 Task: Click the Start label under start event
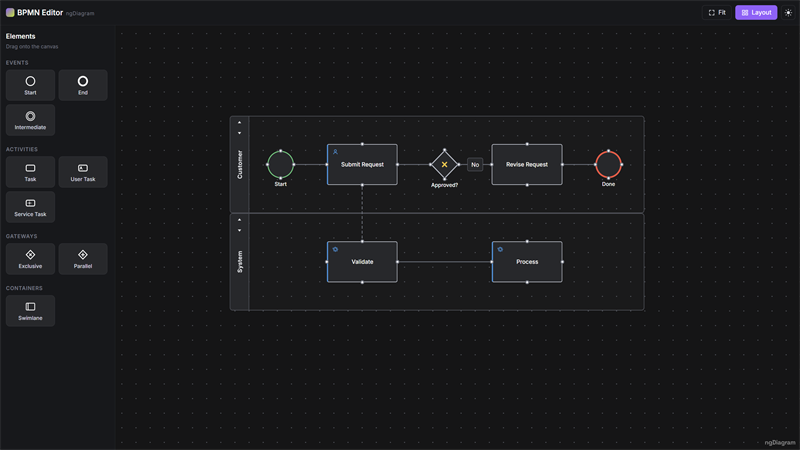pos(281,184)
